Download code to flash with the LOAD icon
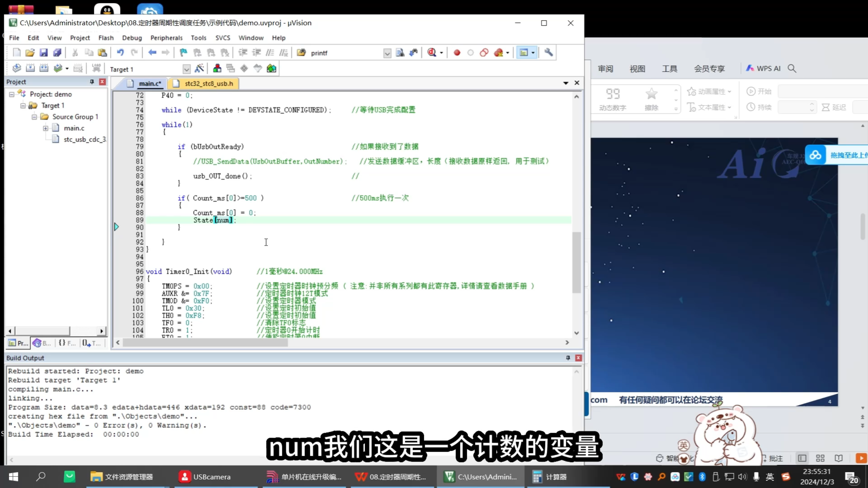The width and height of the screenshot is (868, 488). click(97, 68)
